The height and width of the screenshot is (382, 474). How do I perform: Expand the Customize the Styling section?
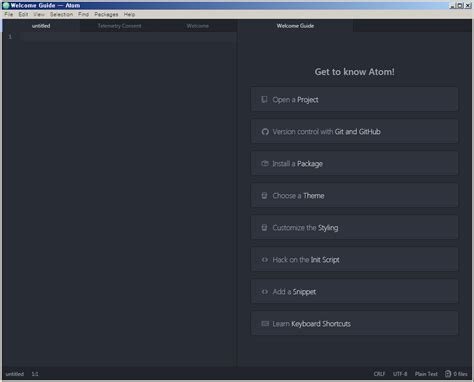click(354, 227)
